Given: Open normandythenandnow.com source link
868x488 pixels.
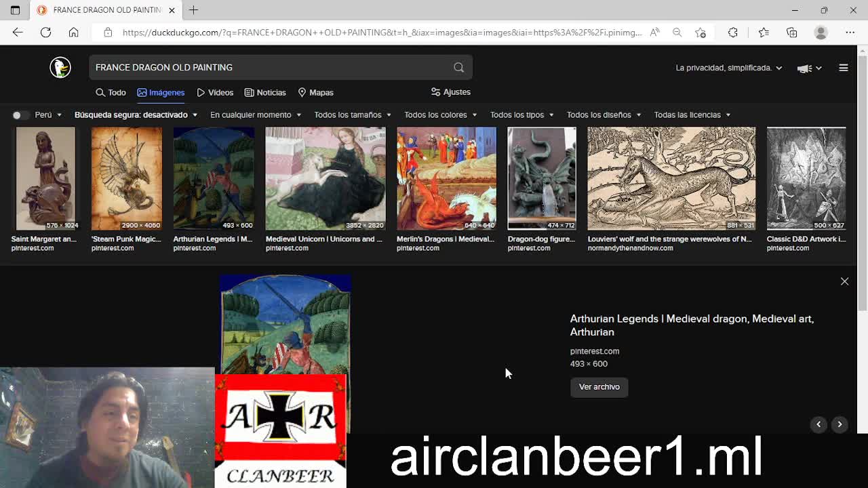Looking at the screenshot, I should (x=631, y=248).
